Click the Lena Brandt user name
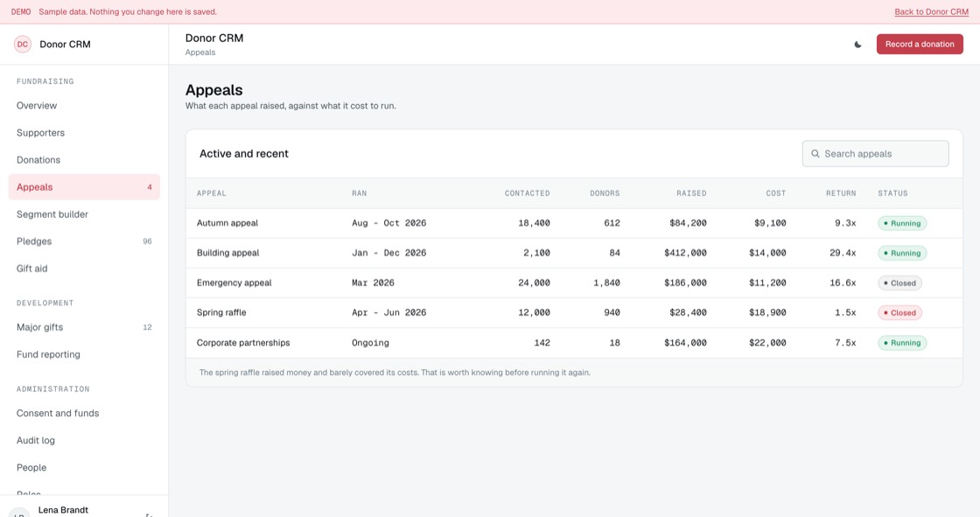The image size is (980, 517). click(63, 510)
